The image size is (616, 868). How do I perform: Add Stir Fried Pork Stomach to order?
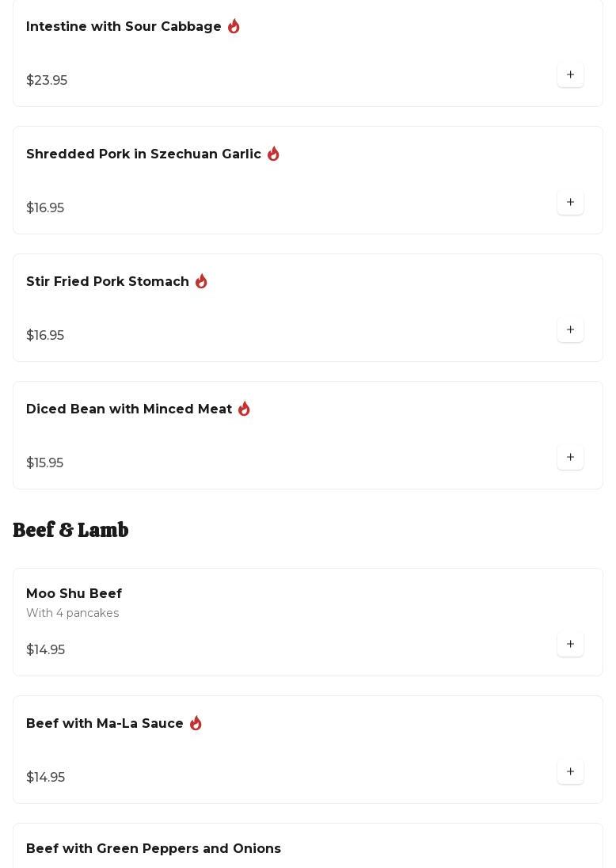click(570, 329)
